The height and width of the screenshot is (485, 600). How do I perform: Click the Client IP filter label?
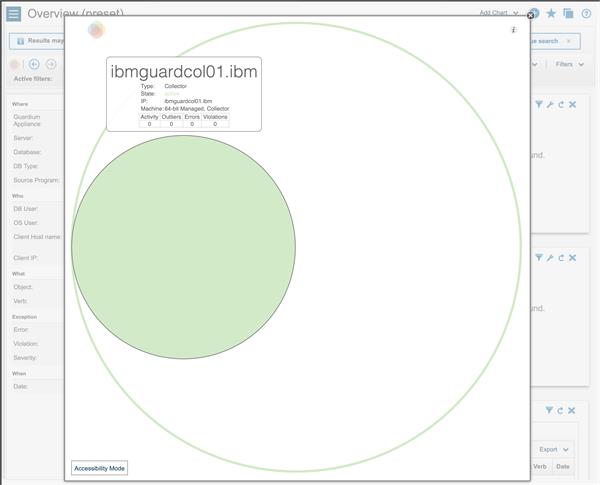25,258
